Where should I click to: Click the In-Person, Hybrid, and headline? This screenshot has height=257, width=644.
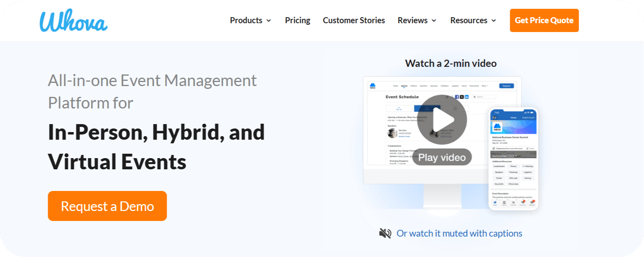click(156, 132)
